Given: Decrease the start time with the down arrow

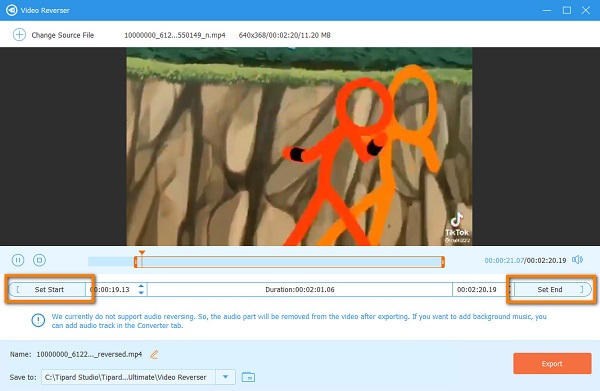Looking at the screenshot, I should (x=141, y=292).
